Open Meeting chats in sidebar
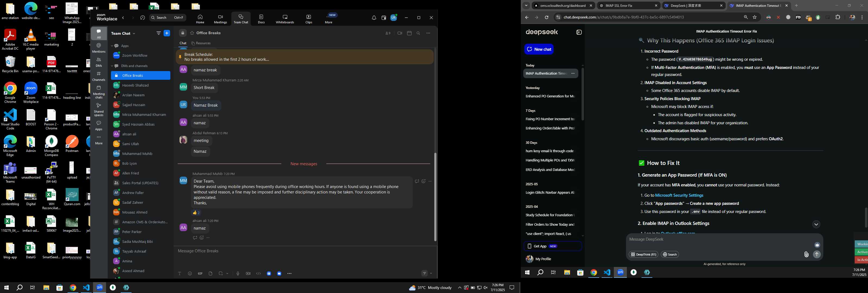Screen dimensions: 868x293 point(99,92)
